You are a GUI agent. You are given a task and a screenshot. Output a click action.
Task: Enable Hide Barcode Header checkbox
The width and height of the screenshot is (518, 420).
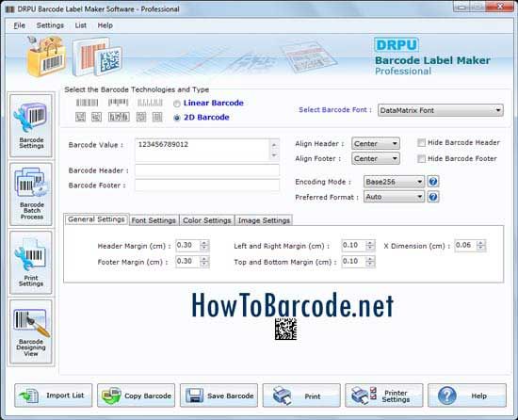pos(421,142)
